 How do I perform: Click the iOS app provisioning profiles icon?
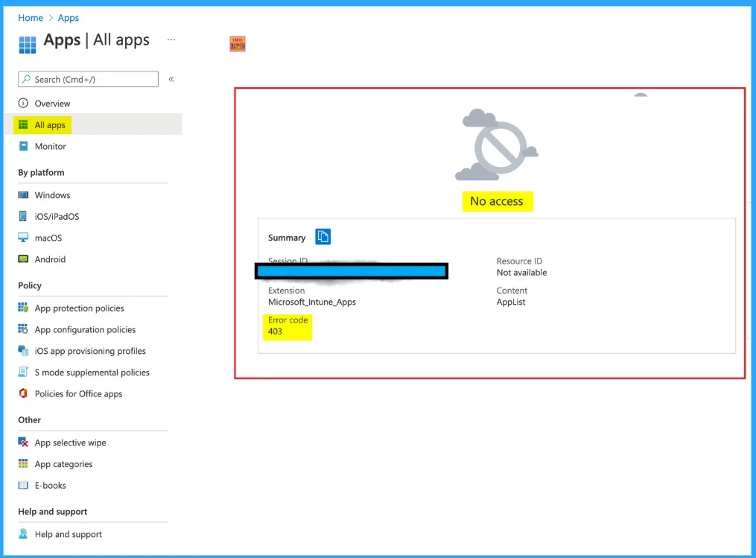click(23, 350)
